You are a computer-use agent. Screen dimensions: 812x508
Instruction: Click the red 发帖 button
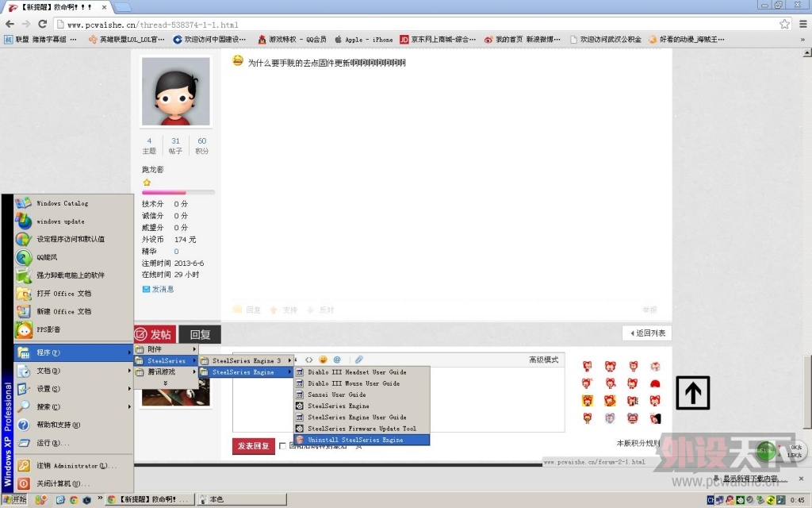point(155,334)
